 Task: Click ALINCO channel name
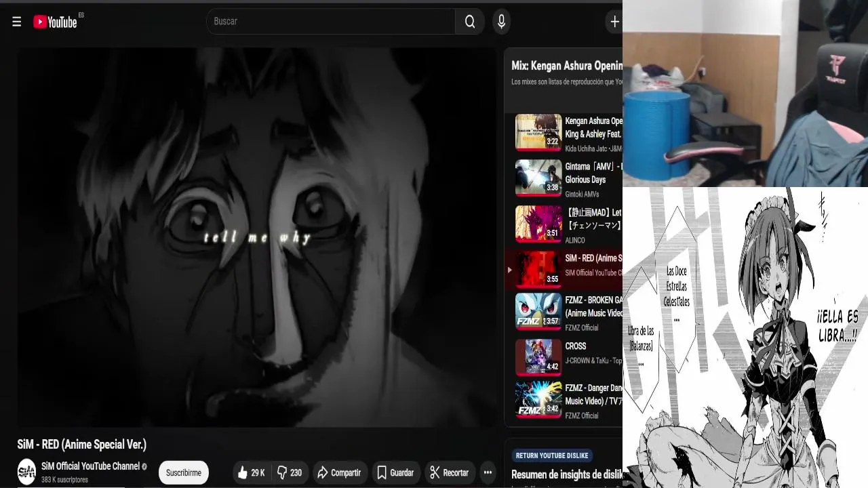[575, 241]
